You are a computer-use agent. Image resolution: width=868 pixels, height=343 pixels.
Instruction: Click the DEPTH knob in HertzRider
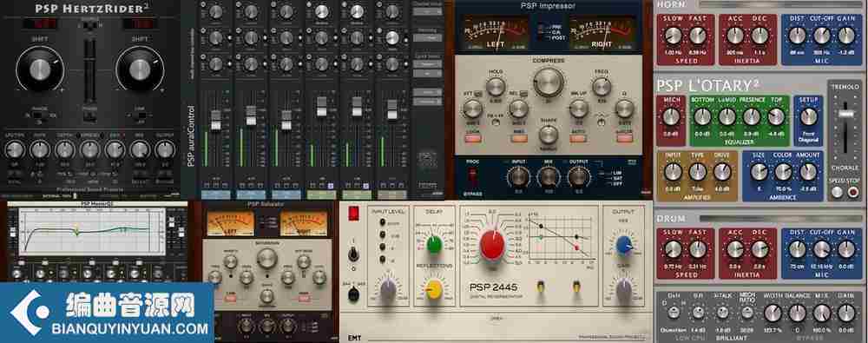coord(65,149)
